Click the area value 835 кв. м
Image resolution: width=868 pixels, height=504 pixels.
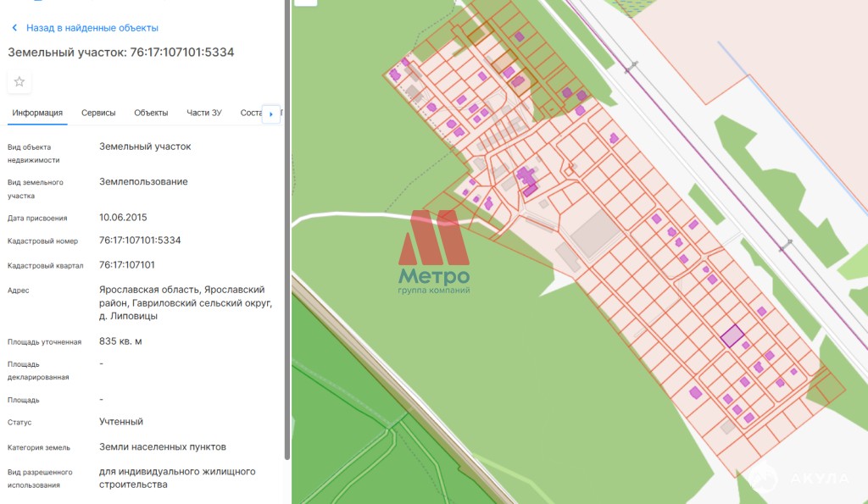click(x=120, y=341)
